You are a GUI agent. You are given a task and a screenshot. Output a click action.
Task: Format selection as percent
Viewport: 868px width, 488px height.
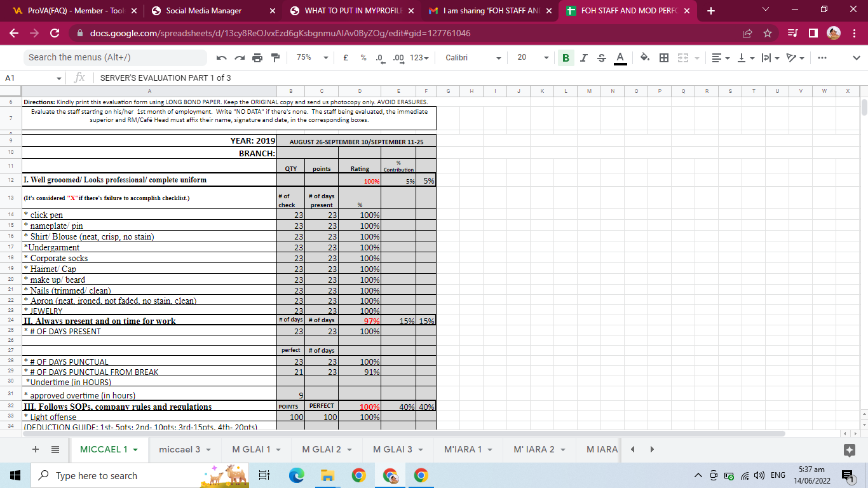[363, 58]
